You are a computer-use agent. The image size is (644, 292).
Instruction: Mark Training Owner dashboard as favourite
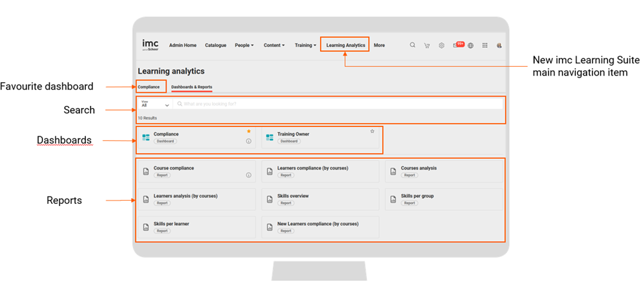coord(372,131)
